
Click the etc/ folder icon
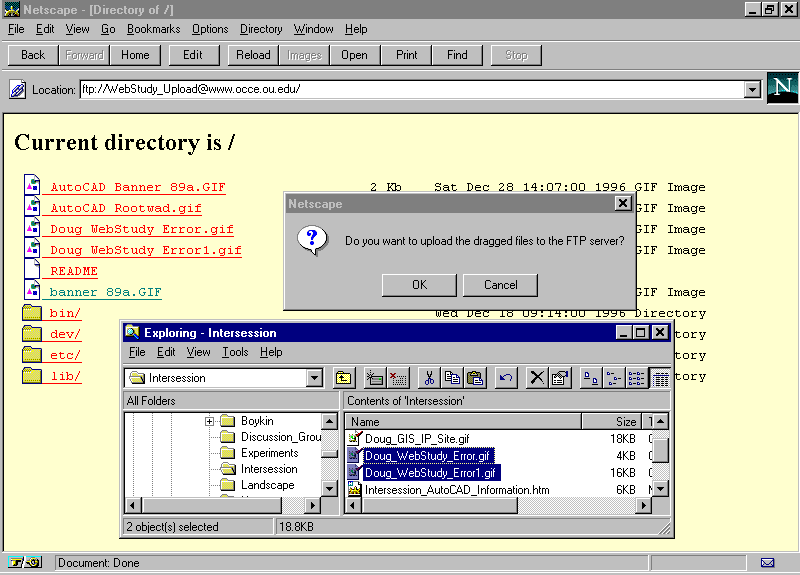tap(32, 354)
